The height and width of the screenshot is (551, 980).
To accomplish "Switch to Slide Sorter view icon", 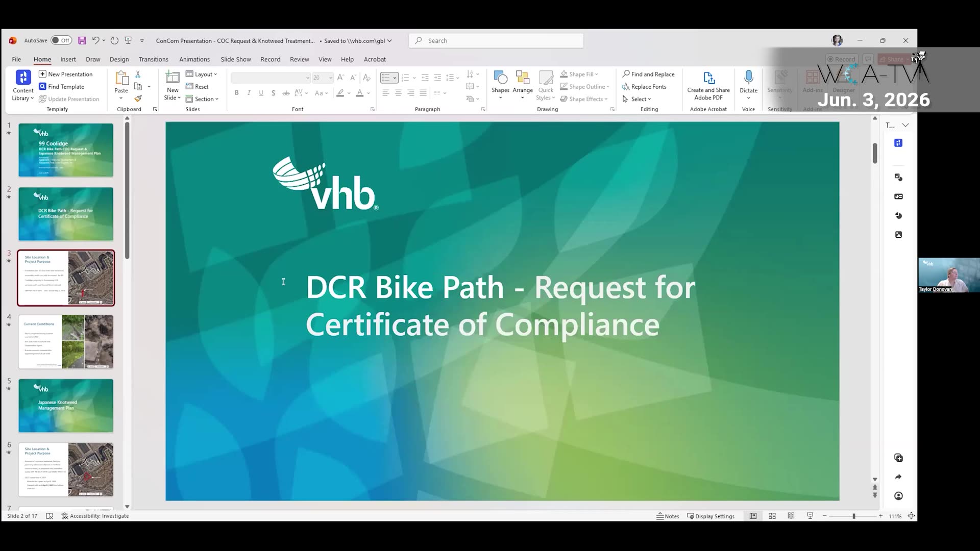I will (772, 516).
